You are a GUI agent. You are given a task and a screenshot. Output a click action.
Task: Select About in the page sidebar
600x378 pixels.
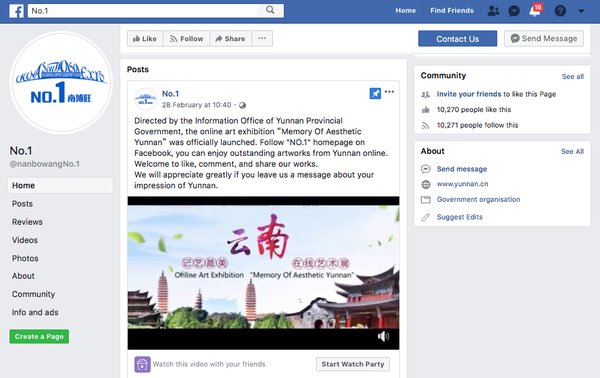point(23,276)
